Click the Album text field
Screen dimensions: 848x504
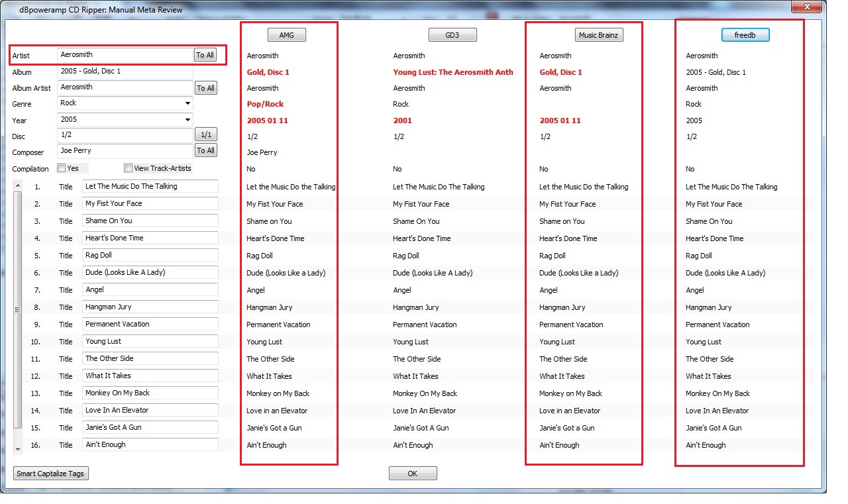pyautogui.click(x=125, y=72)
